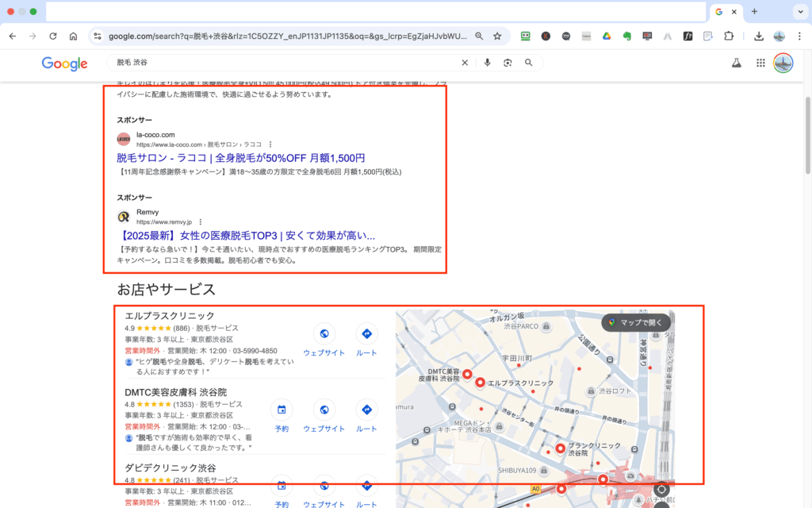Open the Google apps grid
Viewport: 812px width, 508px height.
click(760, 63)
